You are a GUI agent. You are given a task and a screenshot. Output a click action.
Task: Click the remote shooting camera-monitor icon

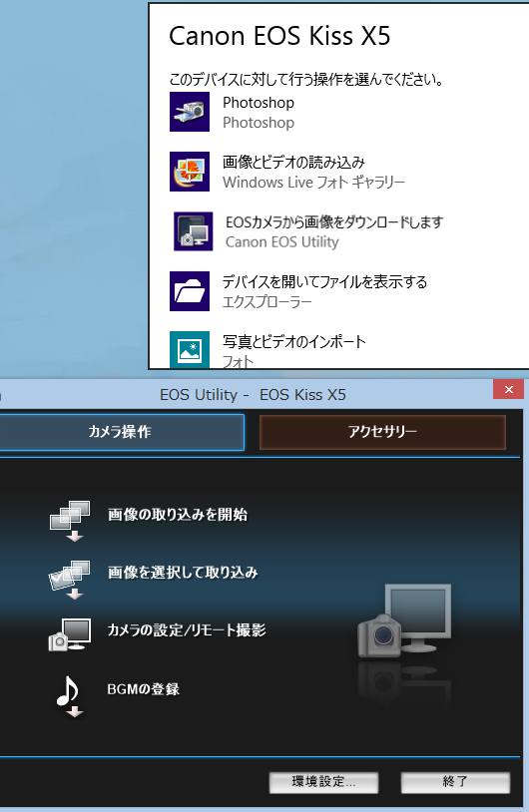point(70,634)
